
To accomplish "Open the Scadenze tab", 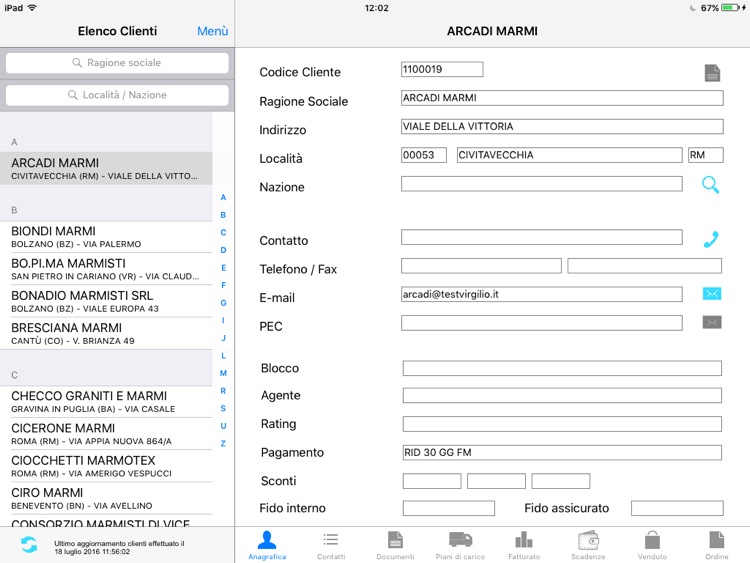I will point(588,545).
